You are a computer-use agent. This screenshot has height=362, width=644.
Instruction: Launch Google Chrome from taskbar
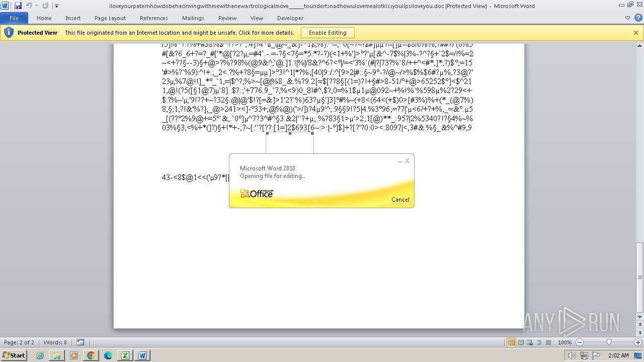[x=91, y=355]
